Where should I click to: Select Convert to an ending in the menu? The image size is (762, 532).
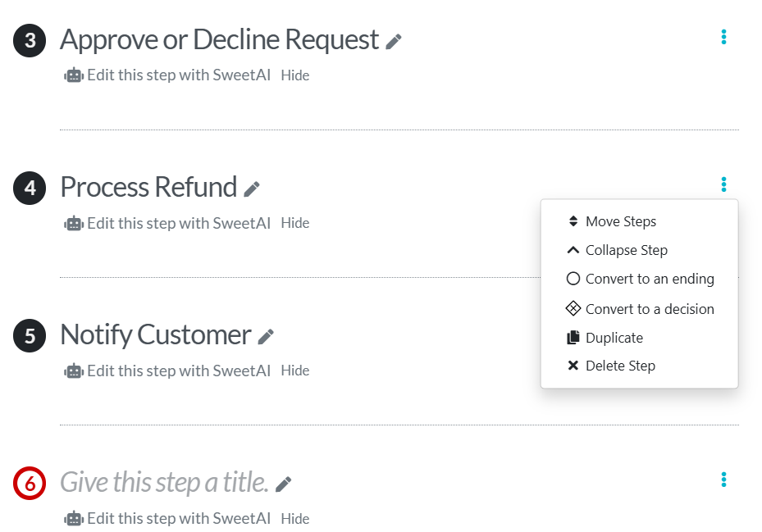649,279
